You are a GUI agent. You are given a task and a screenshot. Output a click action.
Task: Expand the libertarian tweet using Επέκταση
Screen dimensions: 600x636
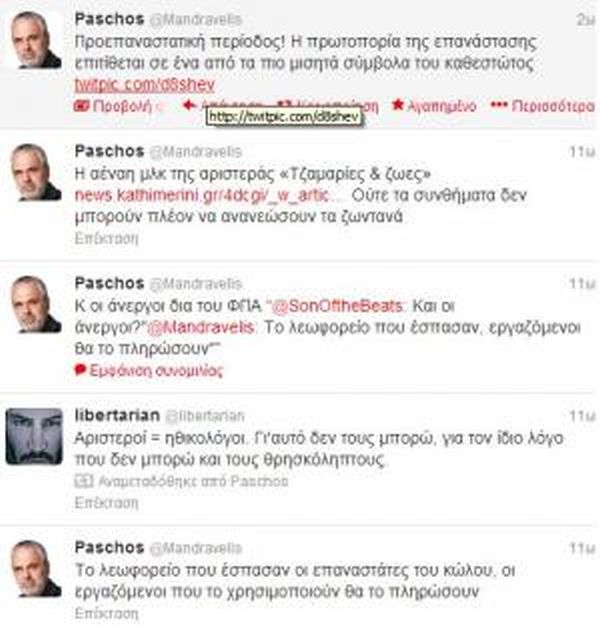pyautogui.click(x=106, y=503)
